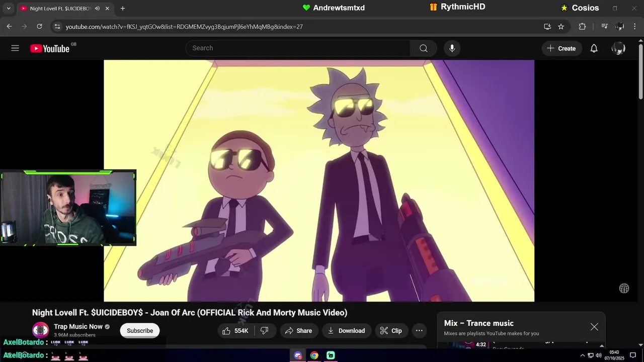
Task: Close the Mix – Trance music panel
Action: coord(594,327)
